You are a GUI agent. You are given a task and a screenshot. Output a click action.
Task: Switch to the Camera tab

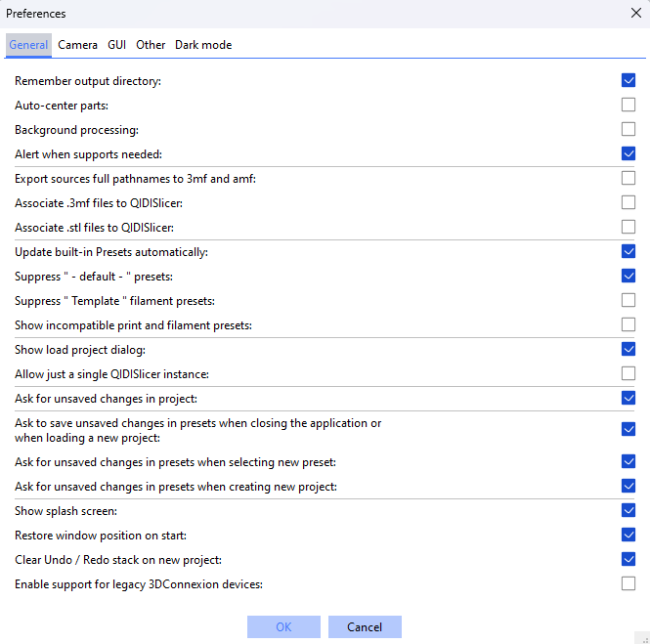coord(77,45)
